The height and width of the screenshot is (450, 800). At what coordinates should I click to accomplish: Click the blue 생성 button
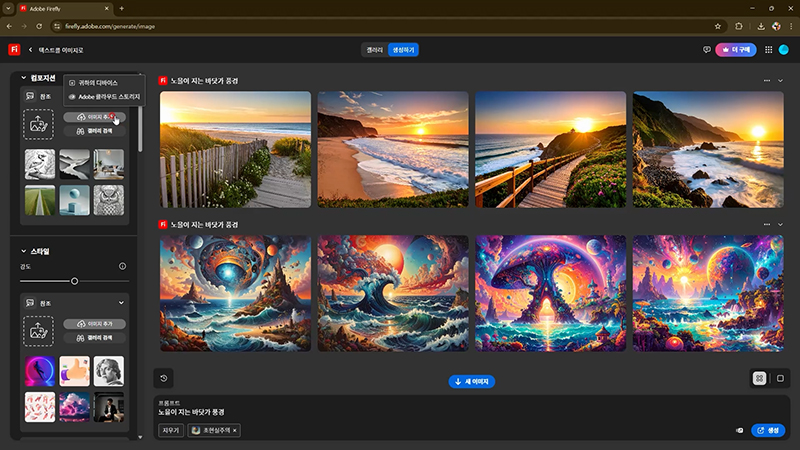[x=769, y=430]
